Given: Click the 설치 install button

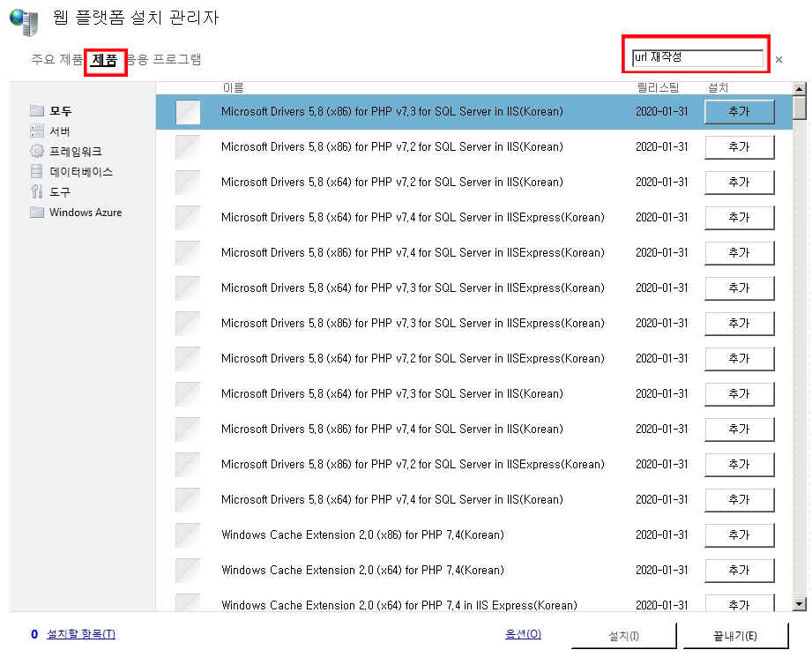Looking at the screenshot, I should tap(624, 636).
